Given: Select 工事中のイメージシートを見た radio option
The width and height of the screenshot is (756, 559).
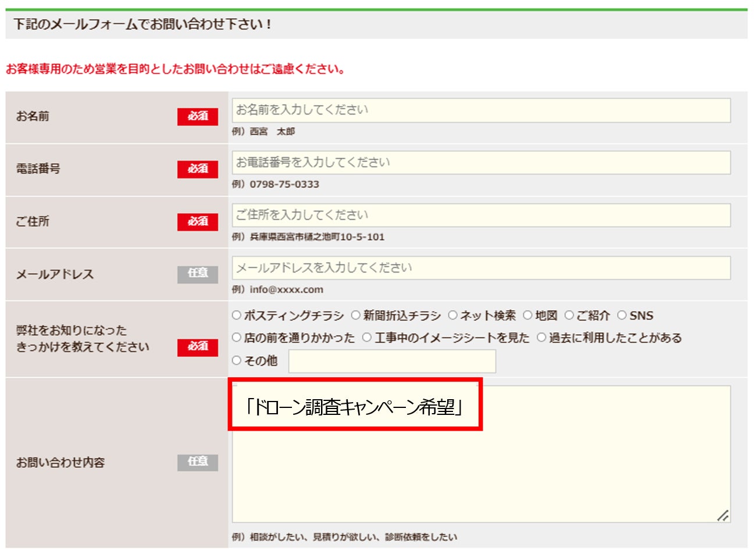Looking at the screenshot, I should click(367, 338).
